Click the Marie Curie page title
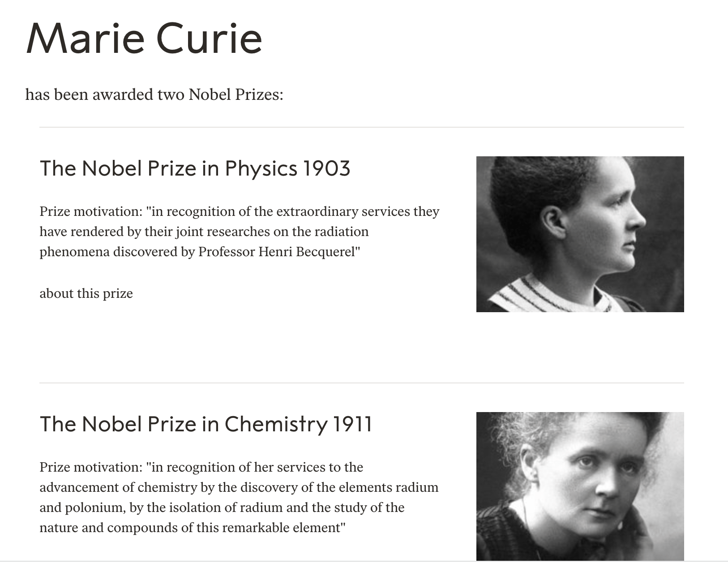Screen dimensions: 728x576 (x=144, y=38)
